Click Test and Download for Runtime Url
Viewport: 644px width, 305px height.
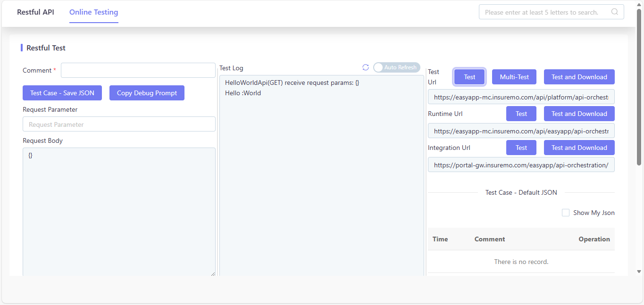pos(579,114)
